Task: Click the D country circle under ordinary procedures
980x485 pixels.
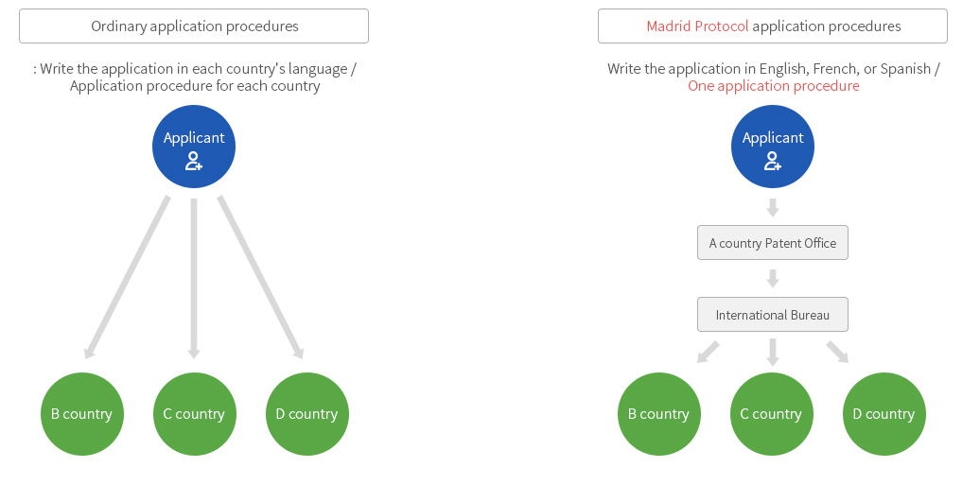Action: pos(307,414)
